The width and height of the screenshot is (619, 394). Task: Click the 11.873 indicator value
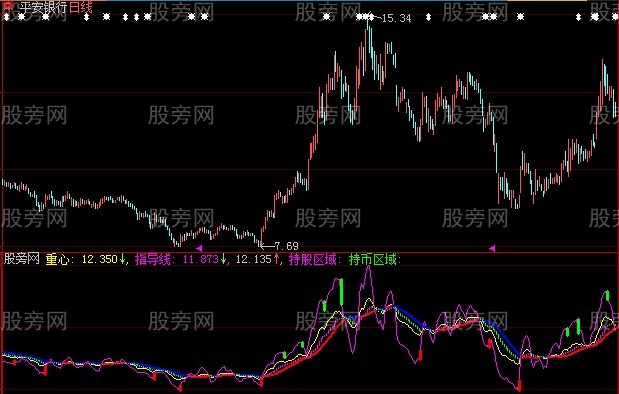[201, 259]
